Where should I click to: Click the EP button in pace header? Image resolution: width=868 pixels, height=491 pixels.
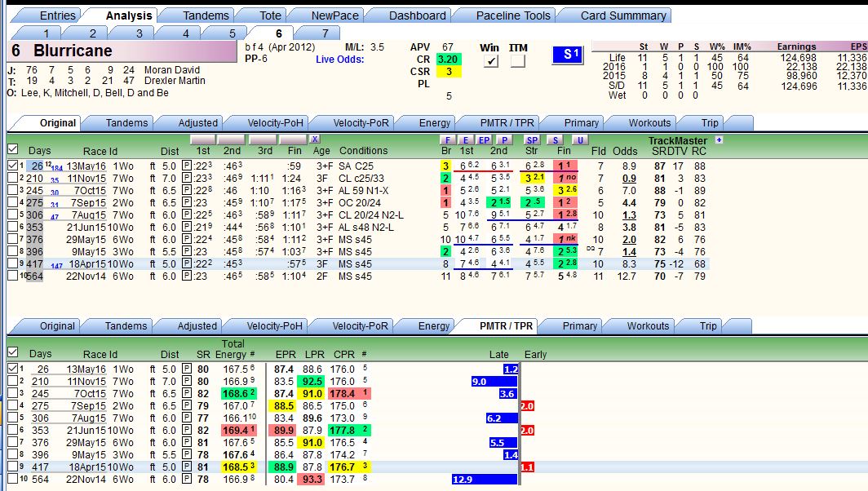click(484, 140)
